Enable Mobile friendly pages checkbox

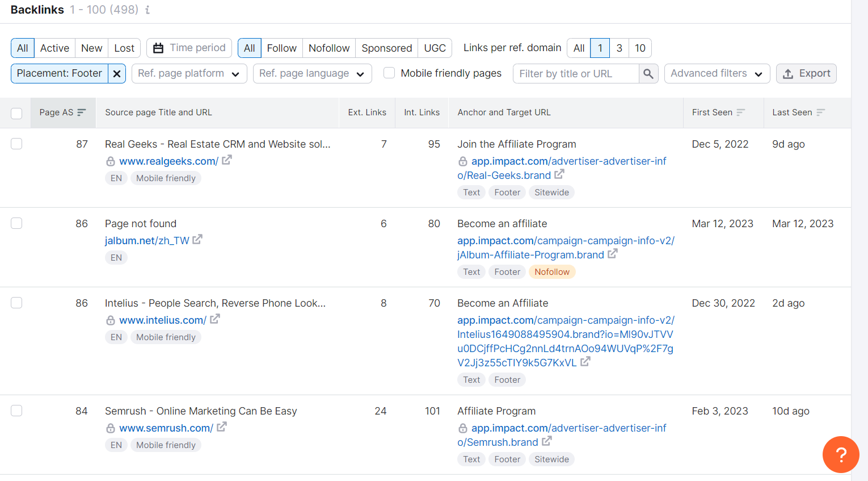[x=389, y=73]
